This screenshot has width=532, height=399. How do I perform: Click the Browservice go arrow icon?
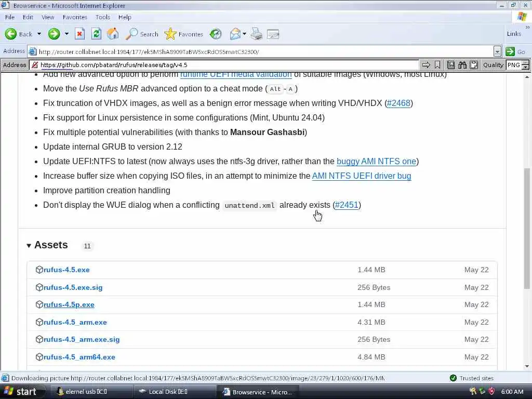[x=426, y=65]
